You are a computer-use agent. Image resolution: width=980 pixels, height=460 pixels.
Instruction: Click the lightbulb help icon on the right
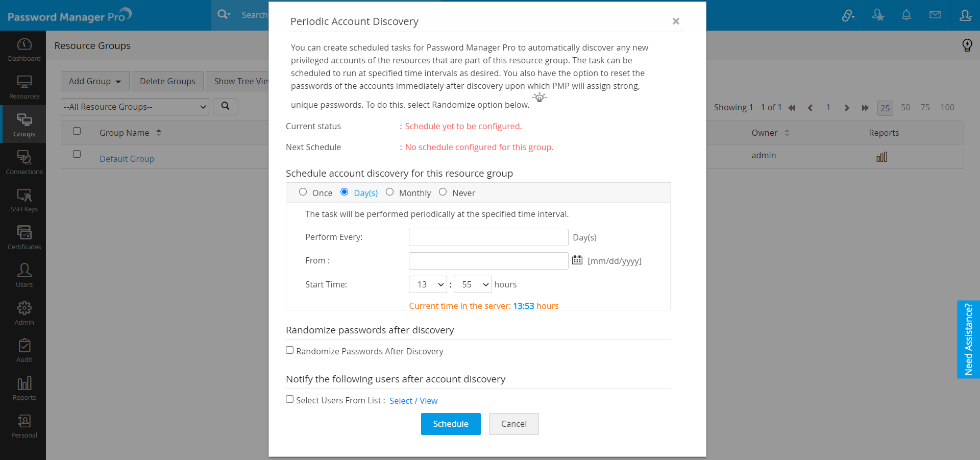pos(967,45)
